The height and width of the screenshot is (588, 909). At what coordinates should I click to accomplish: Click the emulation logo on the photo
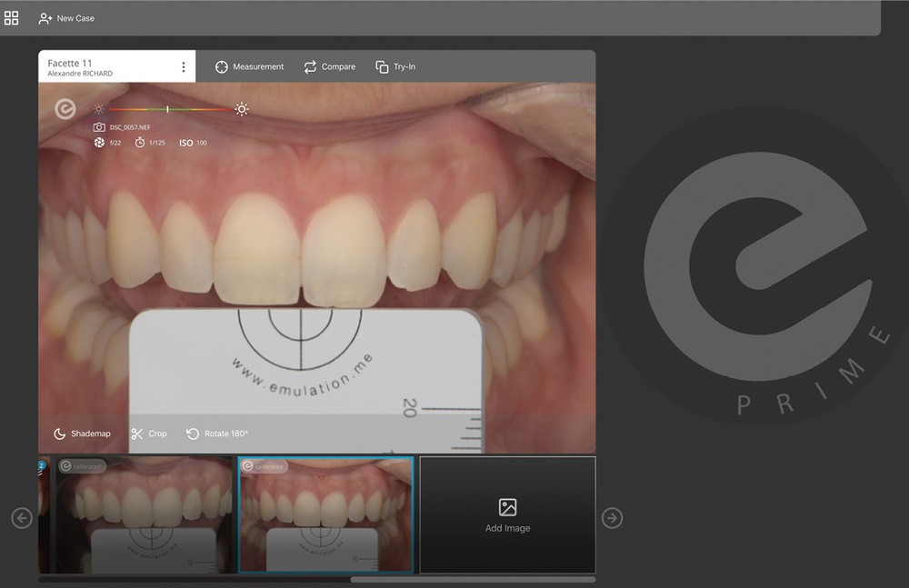click(x=65, y=109)
